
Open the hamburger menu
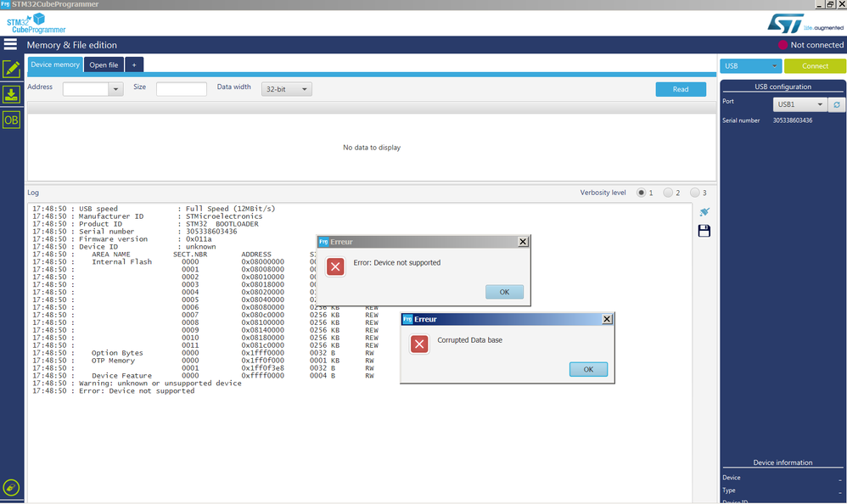(x=10, y=44)
